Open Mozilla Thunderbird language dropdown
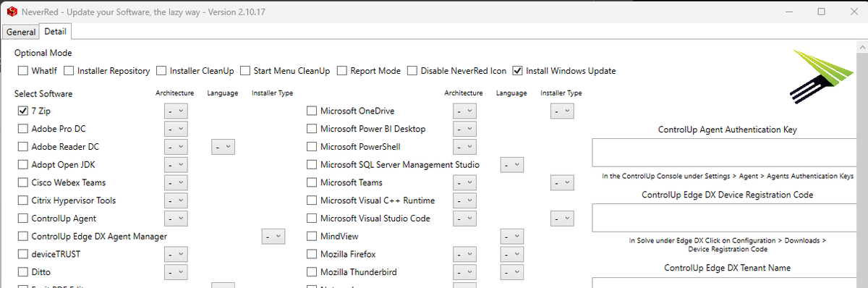The image size is (868, 288). (512, 272)
